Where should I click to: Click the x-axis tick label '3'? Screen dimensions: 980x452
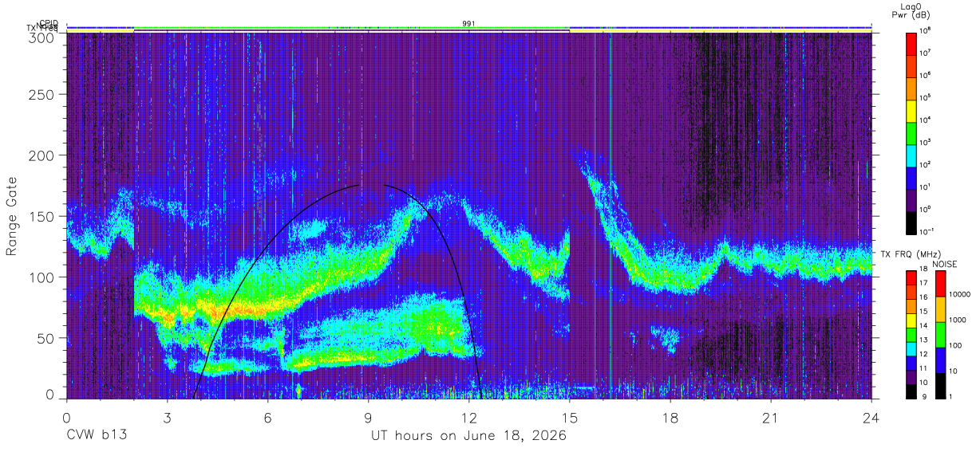point(167,419)
